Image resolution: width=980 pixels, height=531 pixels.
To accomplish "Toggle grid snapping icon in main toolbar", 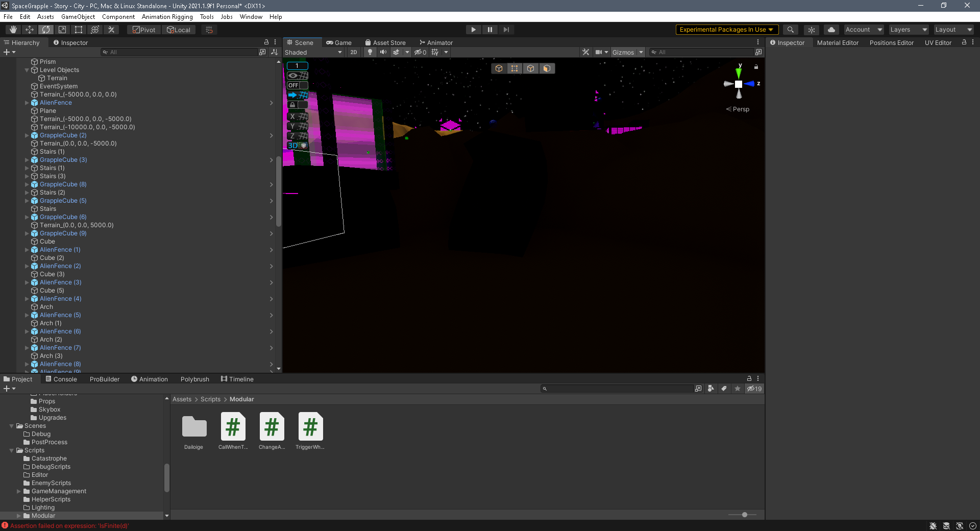I will [209, 30].
